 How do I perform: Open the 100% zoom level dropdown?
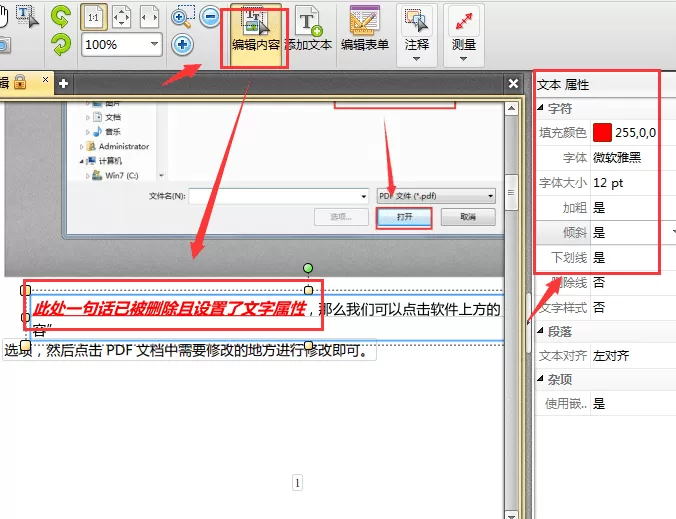(154, 44)
